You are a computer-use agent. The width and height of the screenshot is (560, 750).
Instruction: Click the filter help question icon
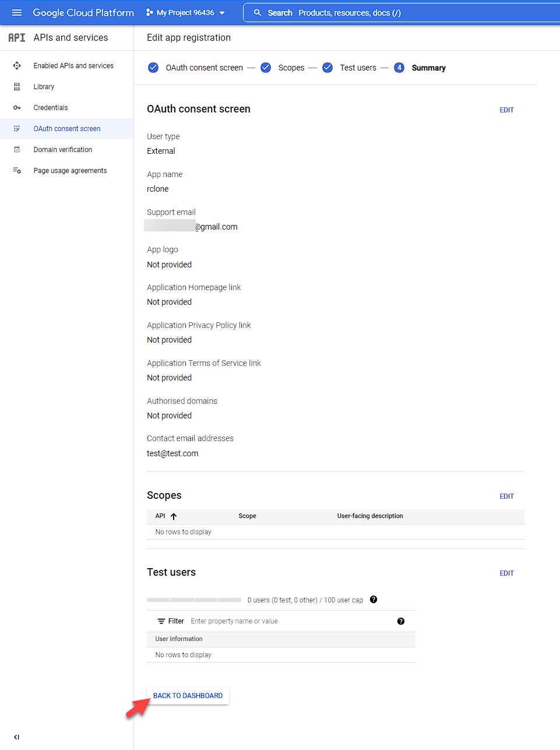pyautogui.click(x=401, y=621)
